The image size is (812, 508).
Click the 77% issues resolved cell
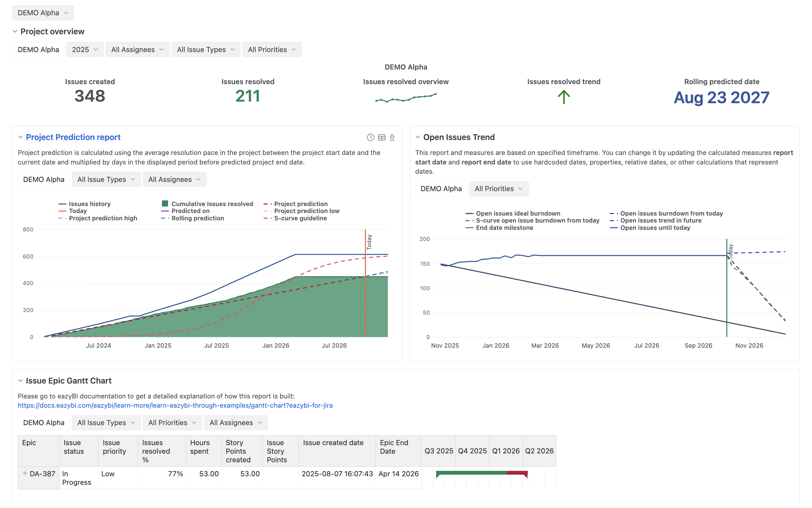click(162, 478)
